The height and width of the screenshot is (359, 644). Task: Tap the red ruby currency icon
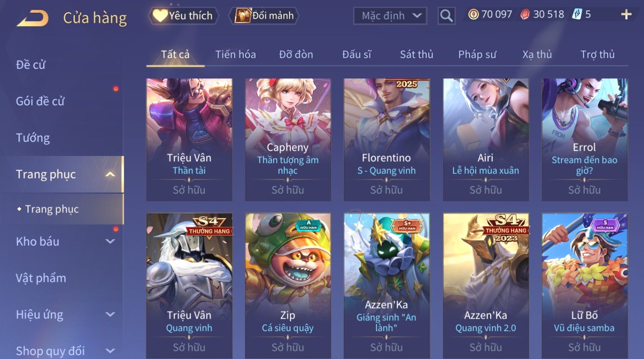pyautogui.click(x=525, y=15)
